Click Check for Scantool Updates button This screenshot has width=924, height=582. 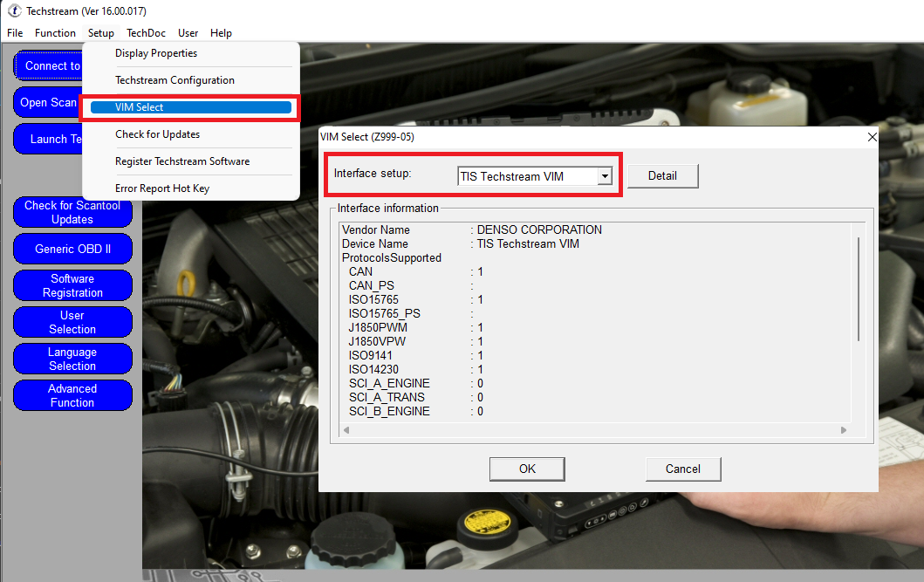[x=72, y=212]
